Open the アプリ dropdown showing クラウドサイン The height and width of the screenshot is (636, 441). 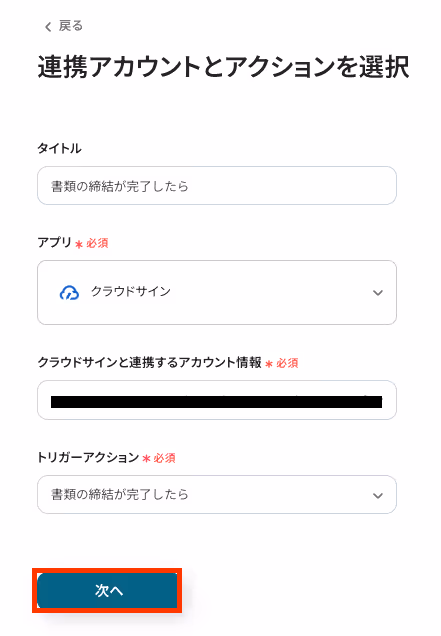(x=217, y=292)
